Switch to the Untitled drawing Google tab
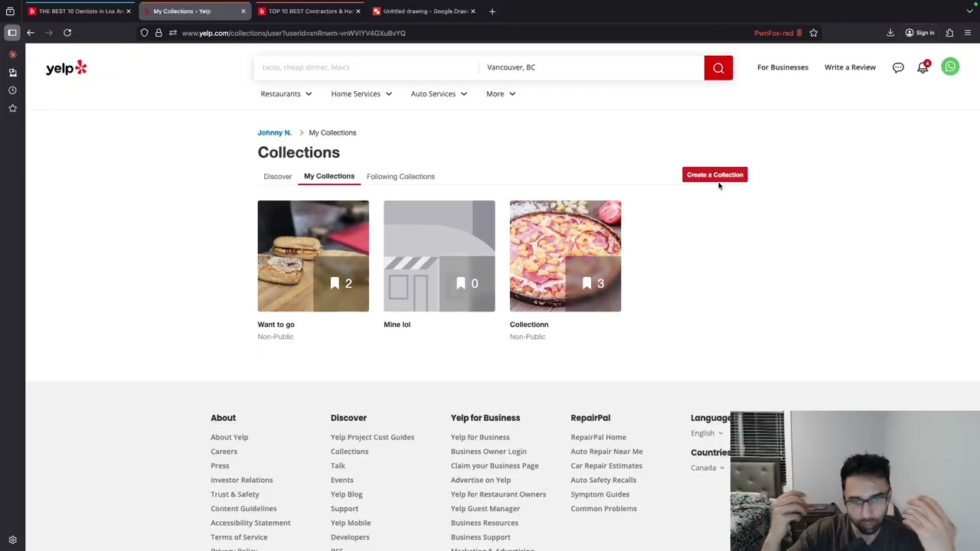The image size is (980, 551). click(x=425, y=11)
